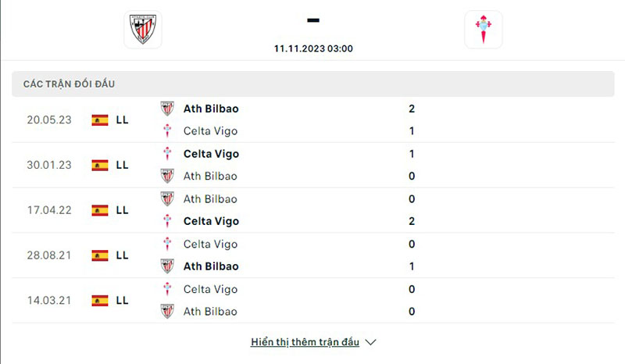Open Ath Bilbao team name in 20.05.23 match
Screen dimensions: 625x364
(x=211, y=109)
